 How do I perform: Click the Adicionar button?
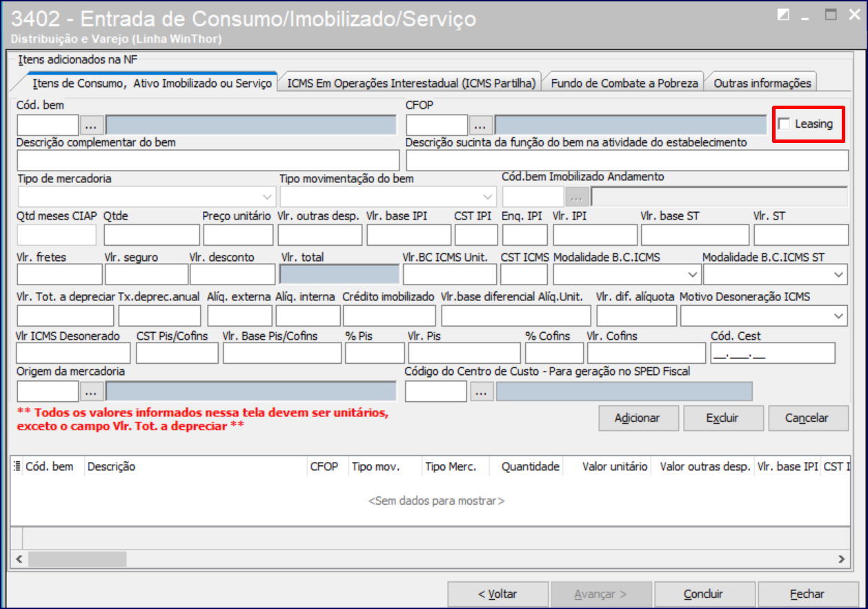(x=638, y=418)
